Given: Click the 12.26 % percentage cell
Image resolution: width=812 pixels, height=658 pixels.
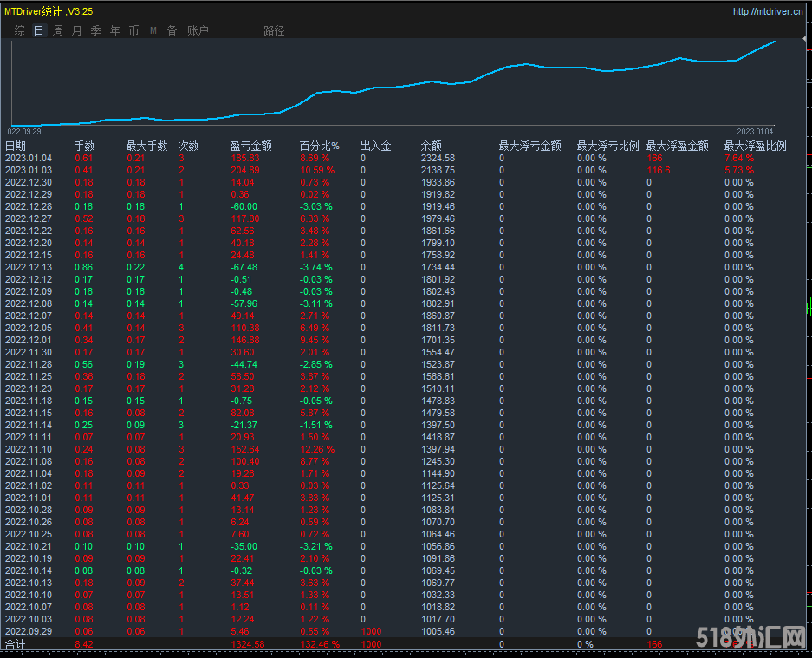Looking at the screenshot, I should 317,449.
